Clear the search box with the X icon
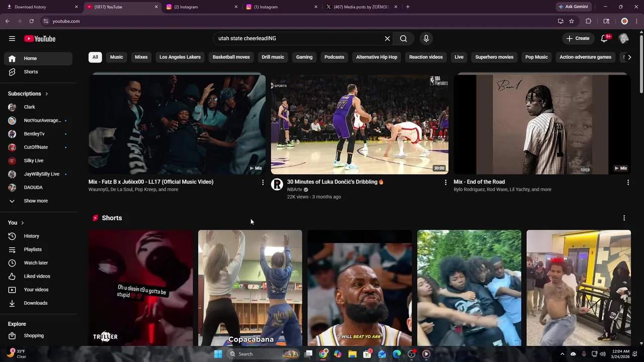Screen dimensions: 644x362 [387, 38]
